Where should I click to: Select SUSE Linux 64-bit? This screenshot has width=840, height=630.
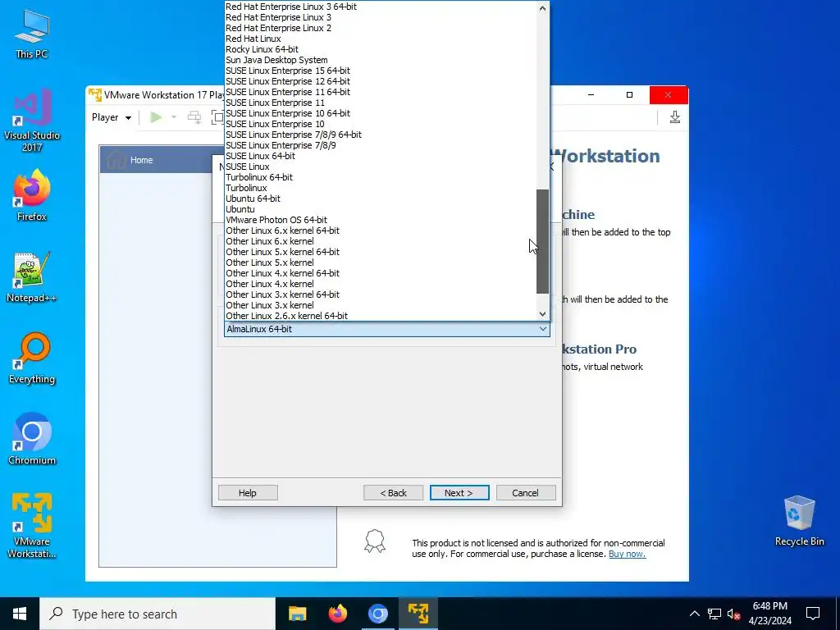(381, 156)
